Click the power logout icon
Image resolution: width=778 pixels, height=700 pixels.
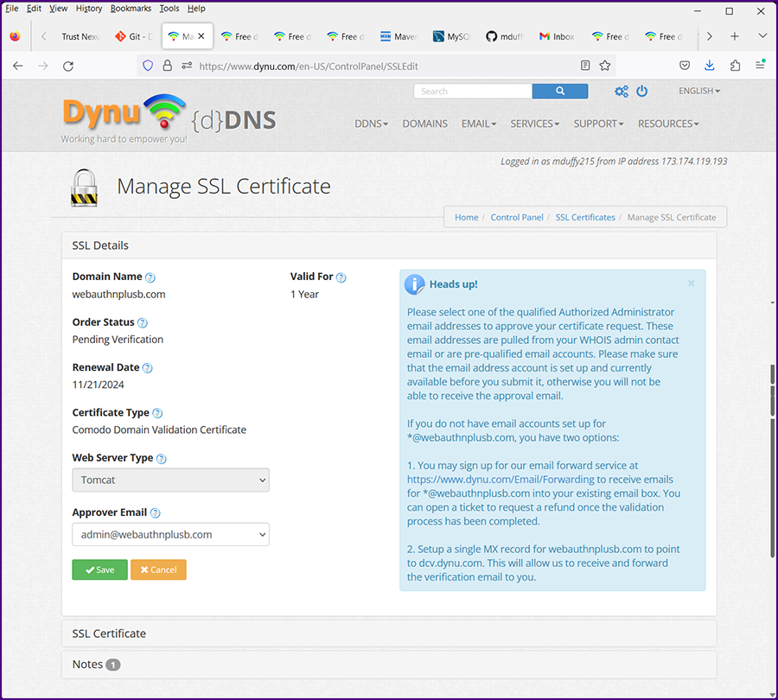642,91
